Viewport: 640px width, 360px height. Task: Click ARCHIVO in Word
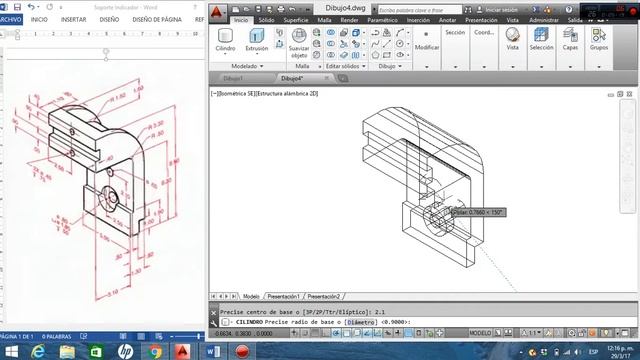(x=11, y=20)
